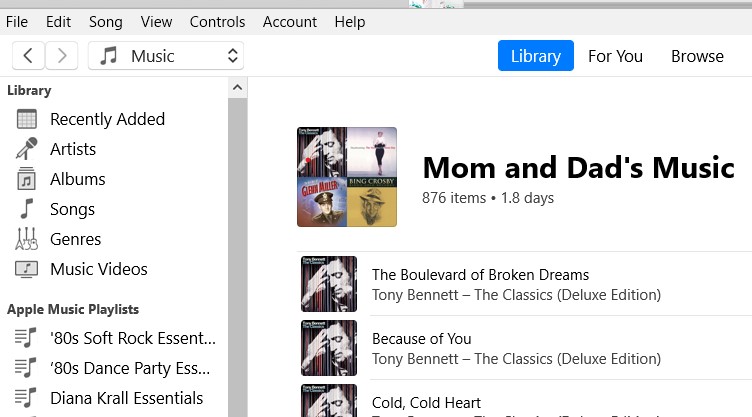Click album art for The Boulevard of Broken Dreams
The height and width of the screenshot is (417, 752).
329,284
